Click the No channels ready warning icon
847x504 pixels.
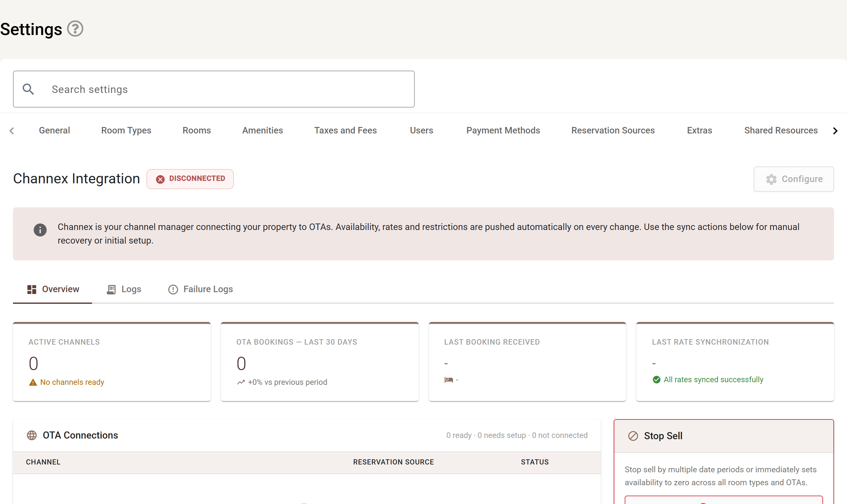pyautogui.click(x=33, y=383)
